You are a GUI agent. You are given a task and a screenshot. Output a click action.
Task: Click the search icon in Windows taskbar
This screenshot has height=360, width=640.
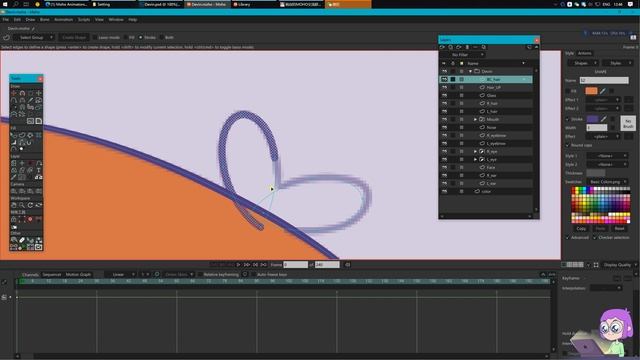16,4
